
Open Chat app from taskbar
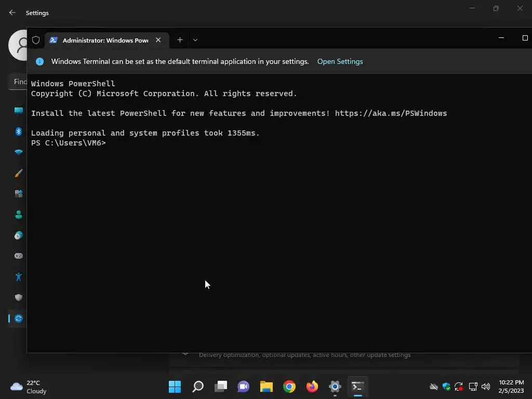tap(243, 387)
